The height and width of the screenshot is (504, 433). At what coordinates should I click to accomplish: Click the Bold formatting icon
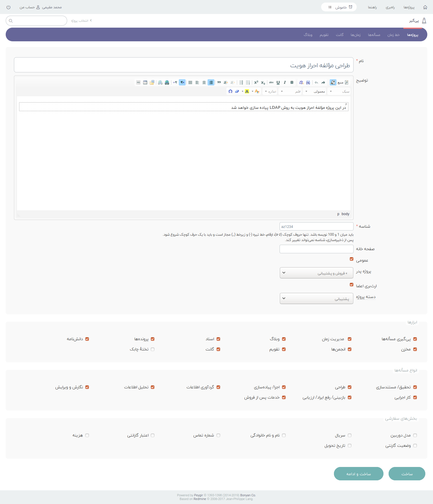pyautogui.click(x=292, y=82)
